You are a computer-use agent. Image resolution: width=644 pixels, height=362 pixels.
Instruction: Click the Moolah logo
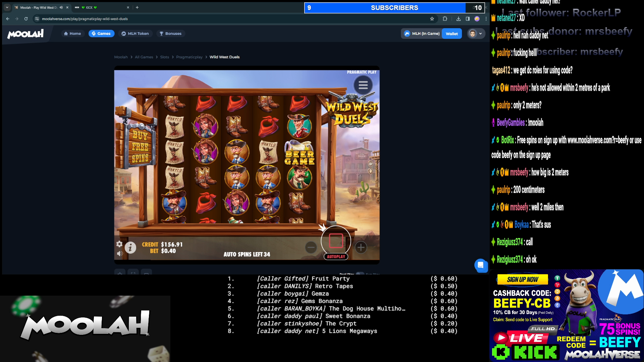25,34
